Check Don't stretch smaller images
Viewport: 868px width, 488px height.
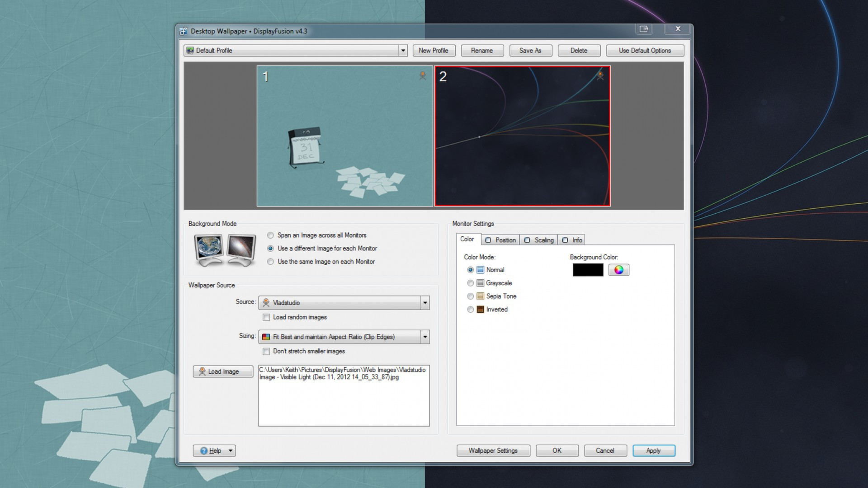tap(266, 351)
